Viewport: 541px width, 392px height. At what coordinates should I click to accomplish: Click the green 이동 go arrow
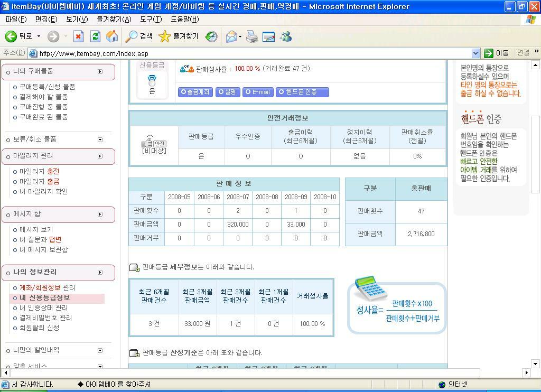pos(489,53)
